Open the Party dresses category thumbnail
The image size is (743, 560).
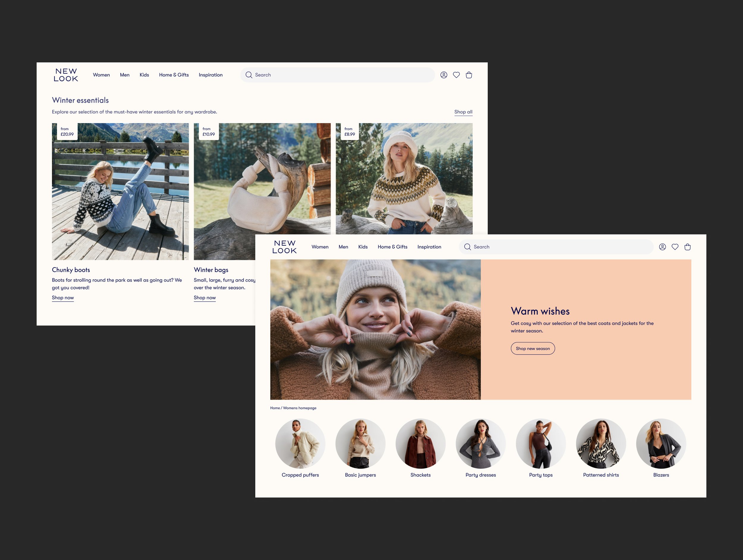click(480, 443)
